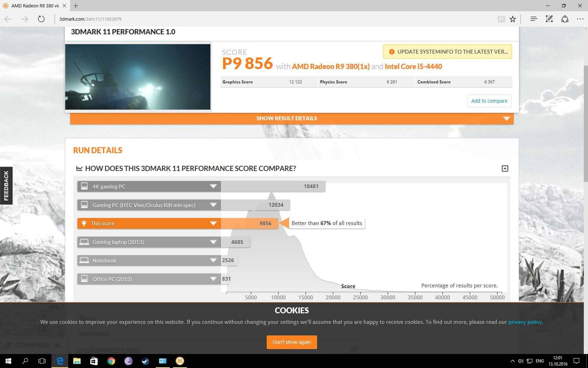This screenshot has height=368, width=588.
Task: Open the Action Center notifications
Action: 576,361
